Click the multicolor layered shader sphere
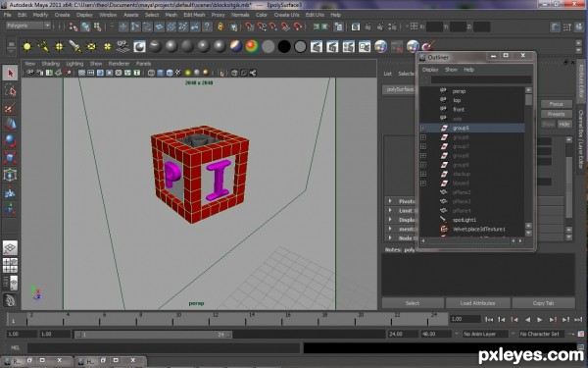Viewport: 588px width, 368px height. click(x=236, y=46)
